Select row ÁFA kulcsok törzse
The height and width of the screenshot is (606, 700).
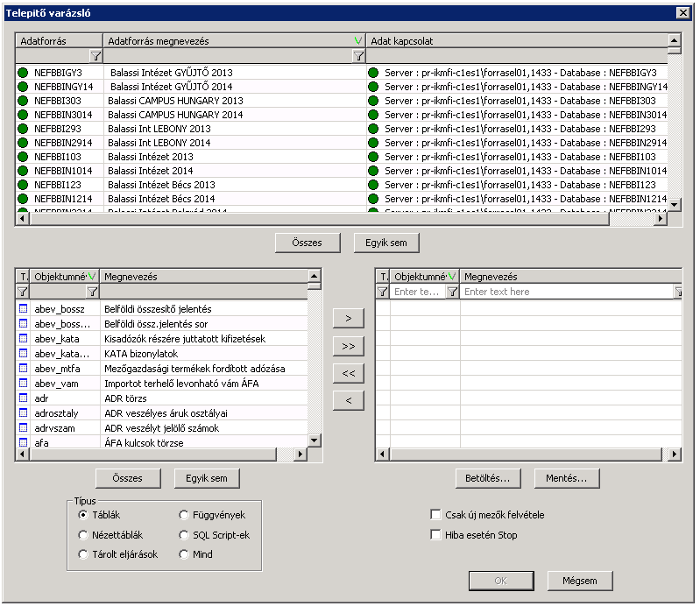point(161,442)
